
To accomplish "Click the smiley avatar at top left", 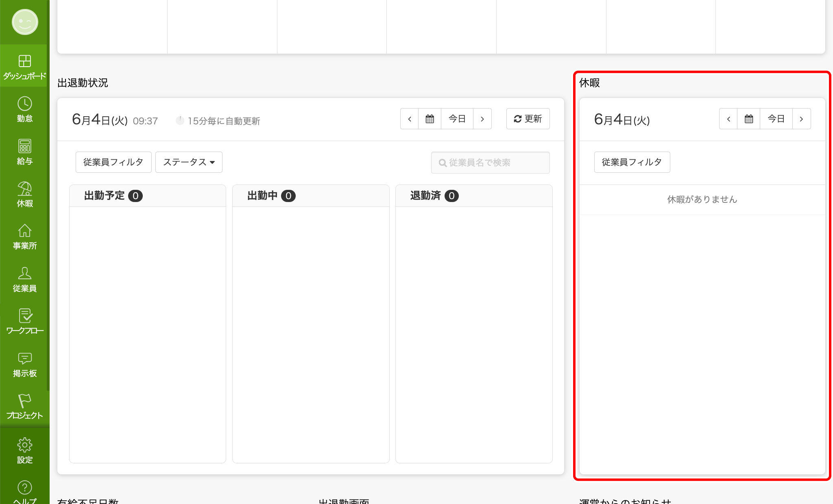I will (x=25, y=22).
